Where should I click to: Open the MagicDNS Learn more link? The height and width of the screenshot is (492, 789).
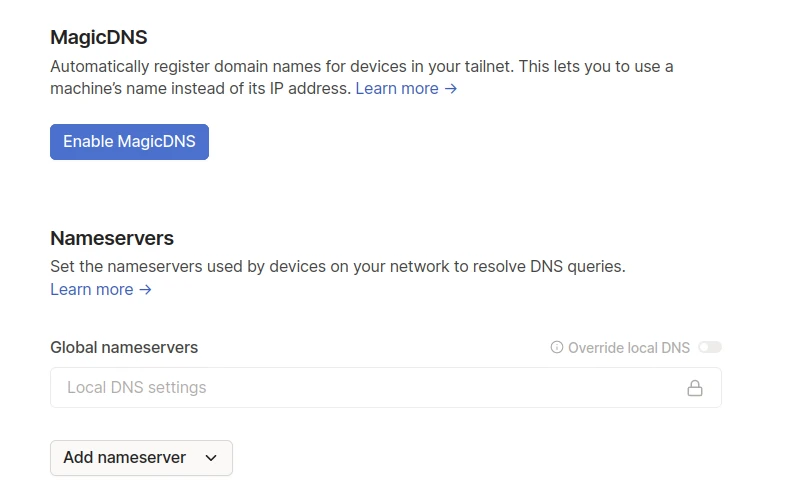[x=397, y=89]
